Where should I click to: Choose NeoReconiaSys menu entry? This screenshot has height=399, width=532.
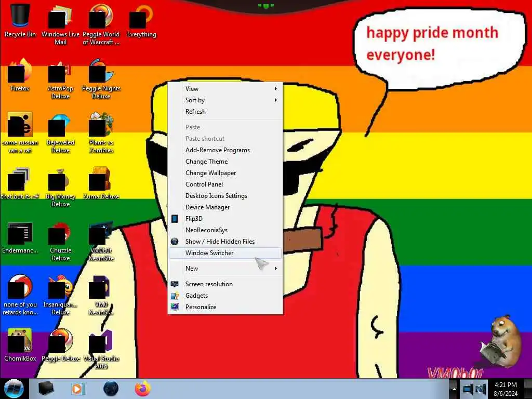(225, 230)
